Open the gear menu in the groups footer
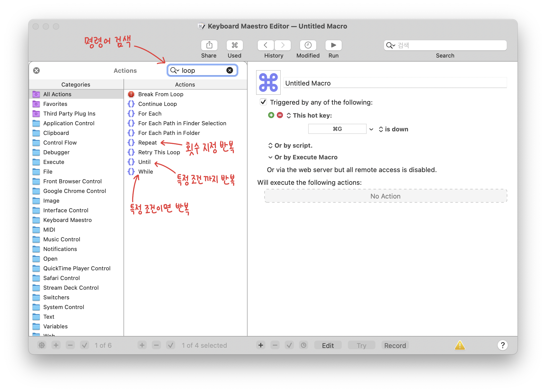 pos(42,345)
